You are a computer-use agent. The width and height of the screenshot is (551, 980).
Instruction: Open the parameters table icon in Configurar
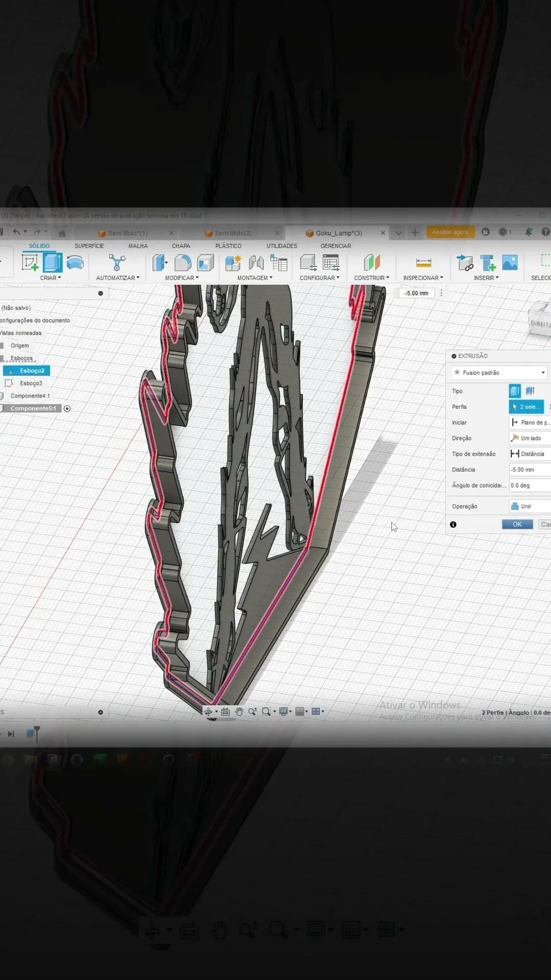click(331, 263)
